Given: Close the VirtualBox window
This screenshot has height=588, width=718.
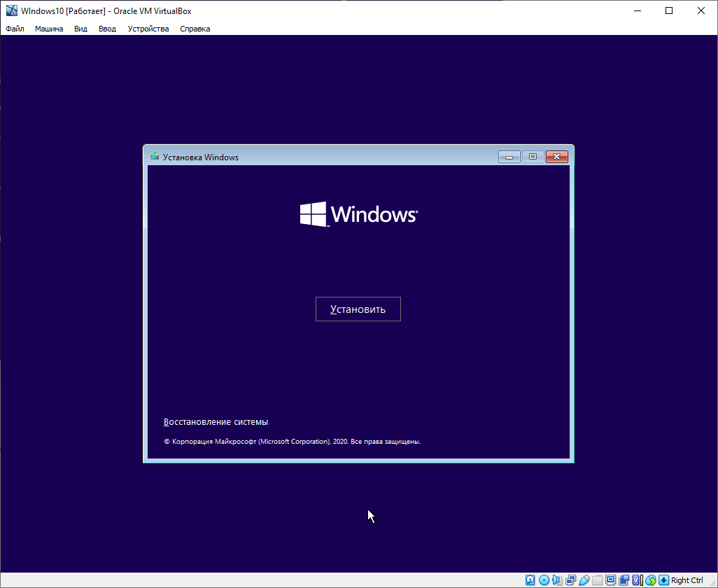Looking at the screenshot, I should click(x=701, y=10).
